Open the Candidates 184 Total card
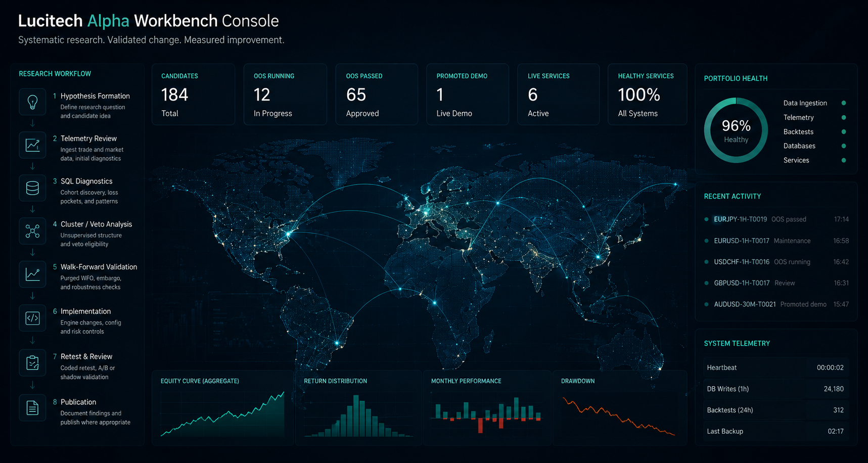 (x=193, y=95)
